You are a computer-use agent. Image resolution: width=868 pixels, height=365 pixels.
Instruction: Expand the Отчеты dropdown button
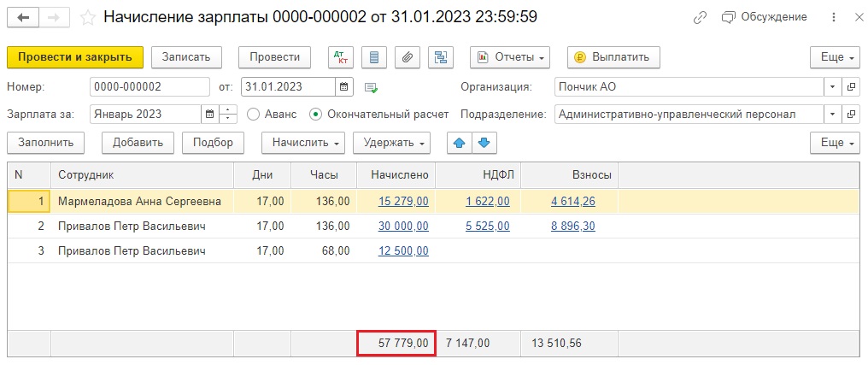[510, 57]
